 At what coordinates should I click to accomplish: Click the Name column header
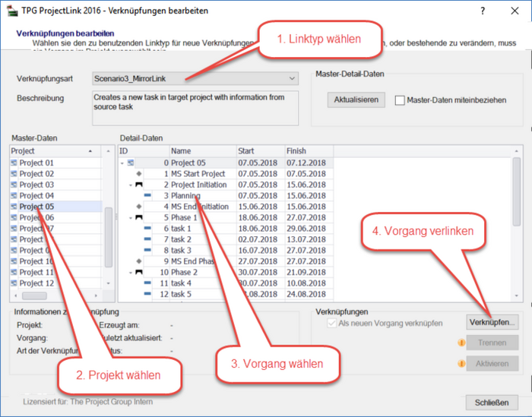pos(203,151)
